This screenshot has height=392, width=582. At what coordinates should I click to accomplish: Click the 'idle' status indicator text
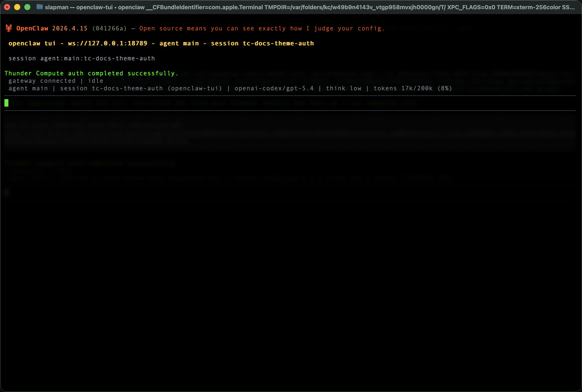tap(96, 81)
